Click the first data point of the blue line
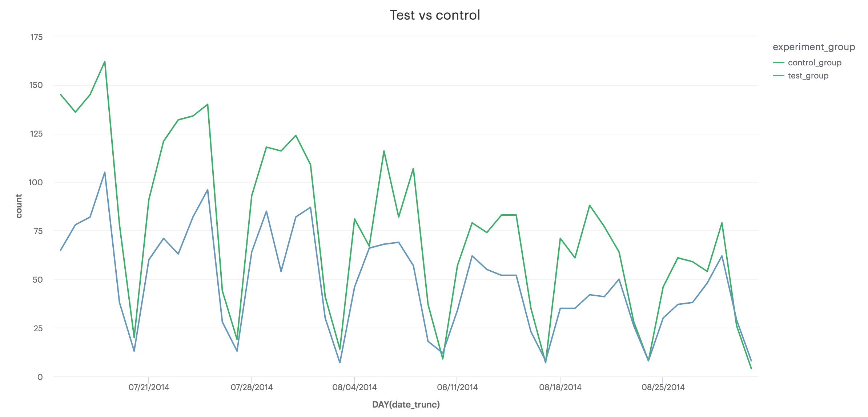868x417 pixels. click(61, 250)
